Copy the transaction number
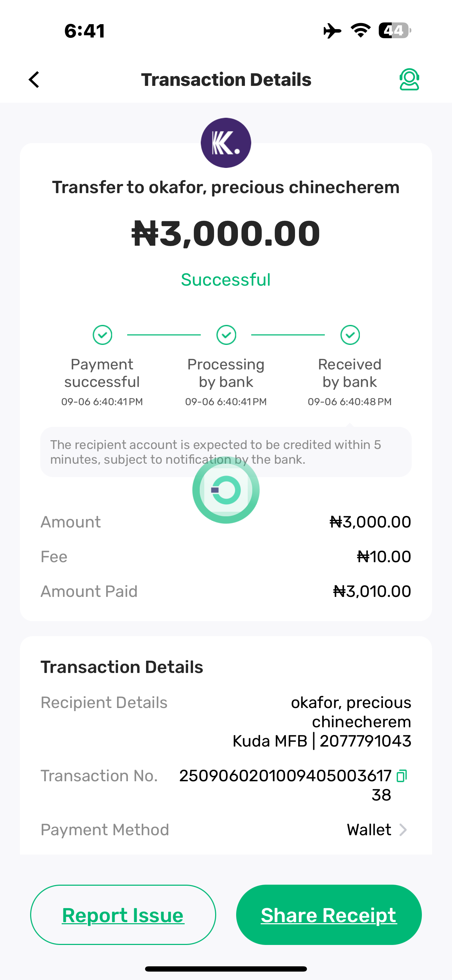This screenshot has width=452, height=980. (402, 776)
